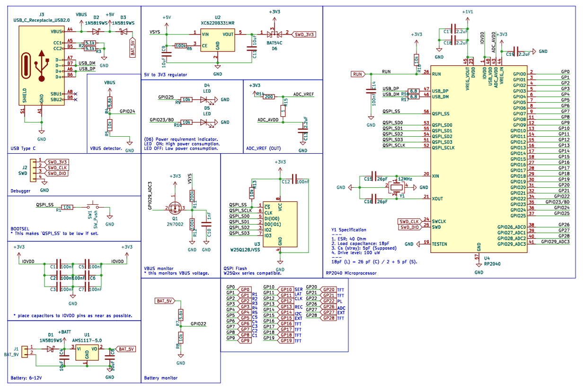Click the vertical BAT_5V flag near D3
585x392 pixels.
(x=133, y=48)
